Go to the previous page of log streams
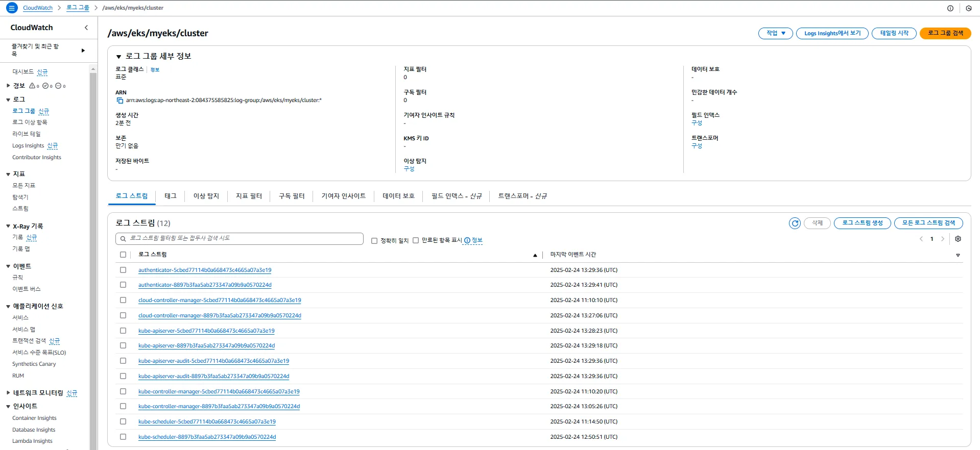Viewport: 980px width, 450px height. coord(921,239)
